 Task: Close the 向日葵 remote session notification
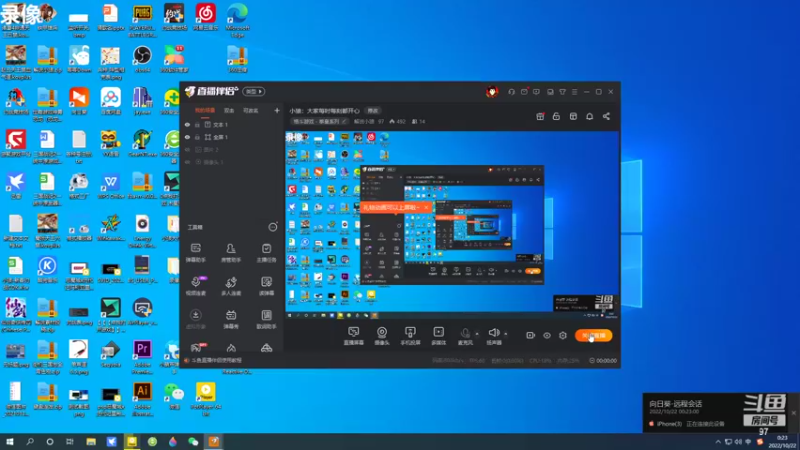793,413
